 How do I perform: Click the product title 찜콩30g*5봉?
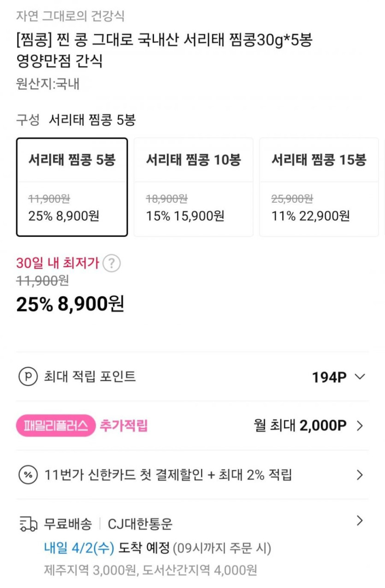(x=164, y=41)
